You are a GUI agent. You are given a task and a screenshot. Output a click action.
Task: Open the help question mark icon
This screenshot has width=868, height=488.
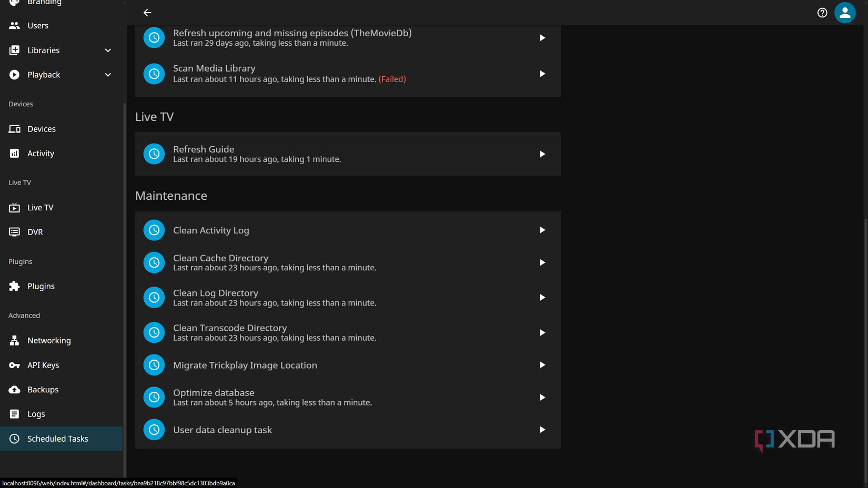pos(822,13)
